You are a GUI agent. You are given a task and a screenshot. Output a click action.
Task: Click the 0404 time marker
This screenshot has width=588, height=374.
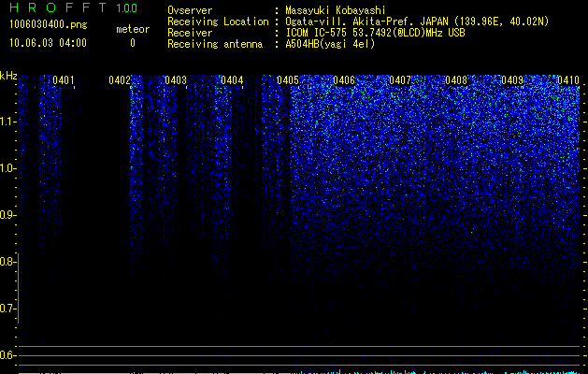232,80
